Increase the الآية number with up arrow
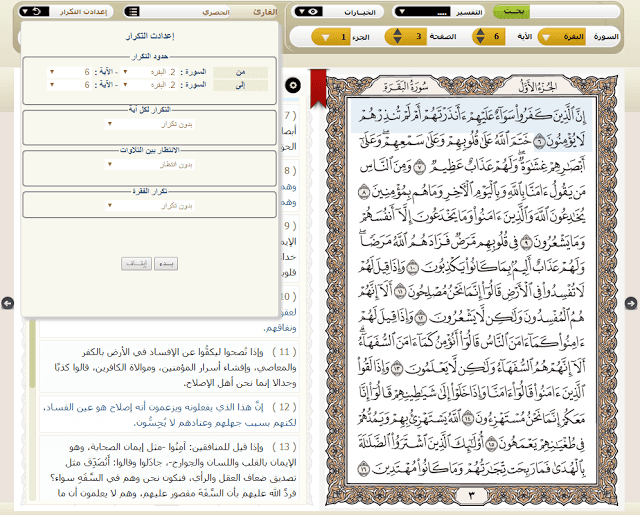640x515 pixels. pos(480,32)
